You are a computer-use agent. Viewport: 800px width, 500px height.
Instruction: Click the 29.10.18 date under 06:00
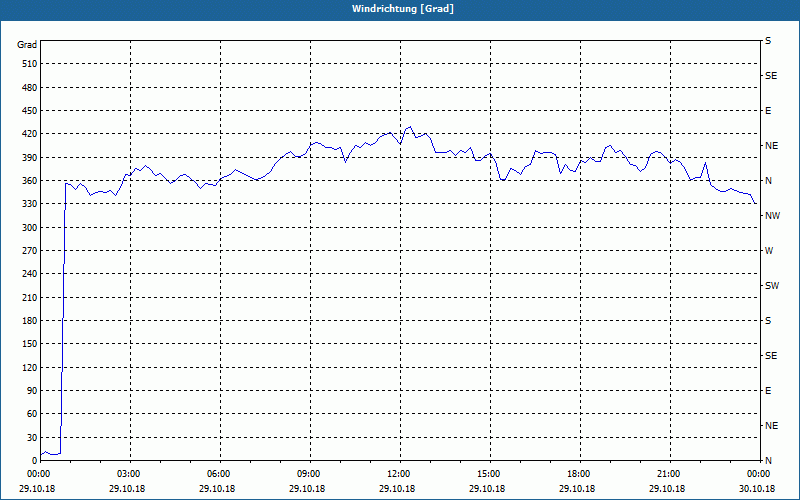tap(217, 488)
